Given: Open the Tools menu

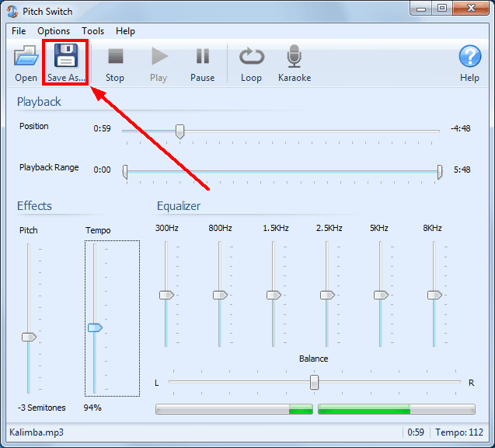Looking at the screenshot, I should click(92, 31).
